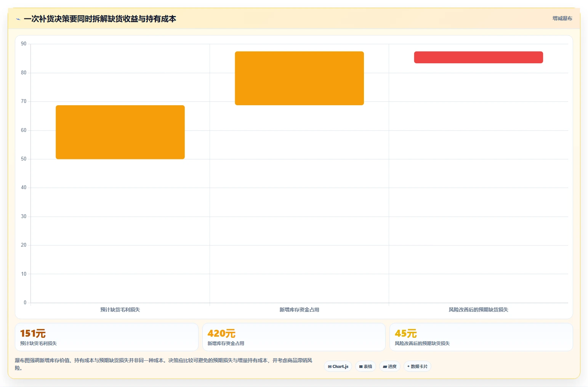This screenshot has width=588, height=387.
Task: Click the x-axis label 风险改善后的预期缺货损失
Action: 478,310
